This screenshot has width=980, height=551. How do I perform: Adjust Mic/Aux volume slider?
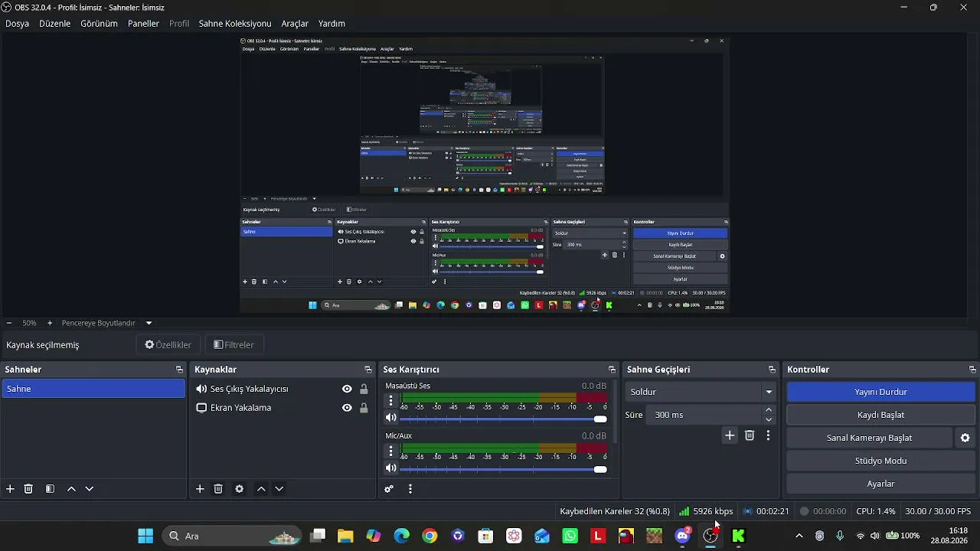(x=503, y=469)
